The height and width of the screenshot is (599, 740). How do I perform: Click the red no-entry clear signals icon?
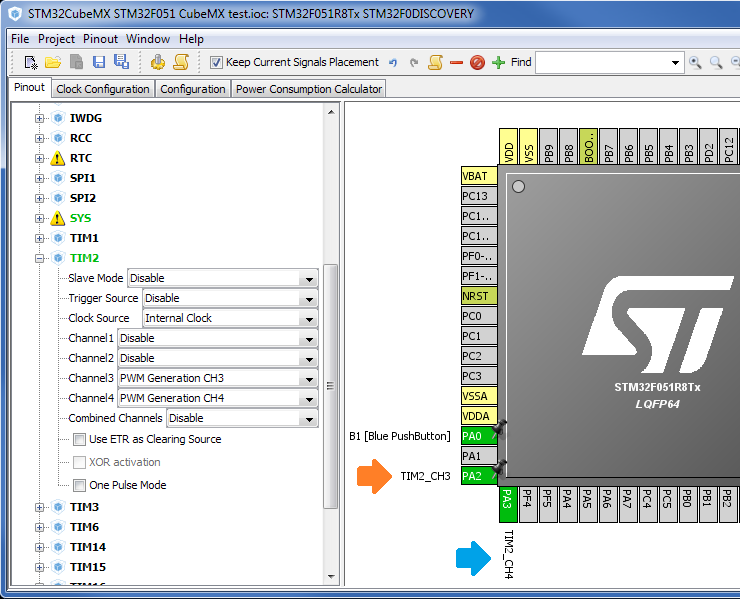477,62
